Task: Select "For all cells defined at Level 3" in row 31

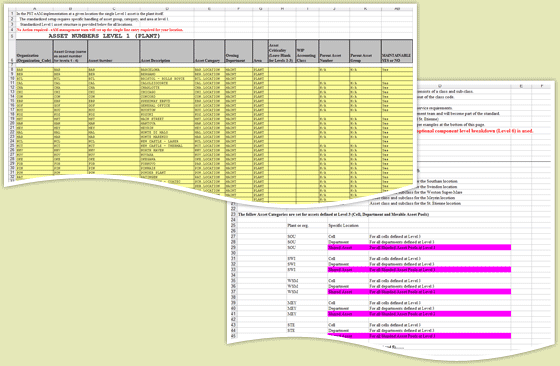Action: point(395,259)
